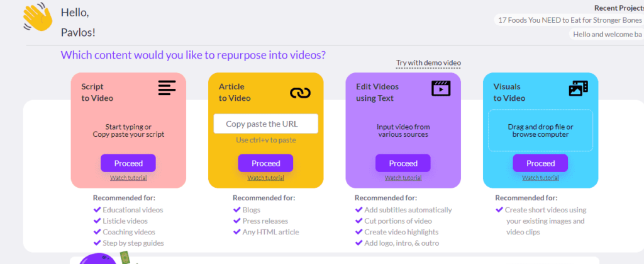
Task: Click the Article to Video card title
Action: (235, 92)
